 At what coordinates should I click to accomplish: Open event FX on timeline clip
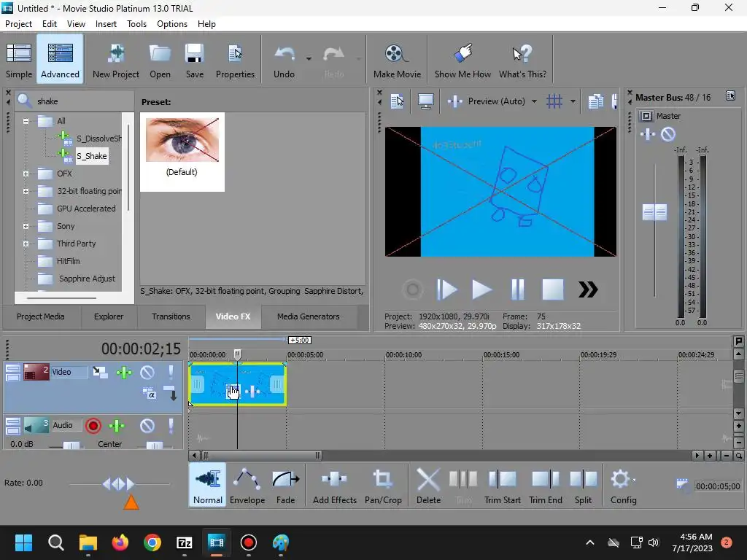click(x=252, y=392)
